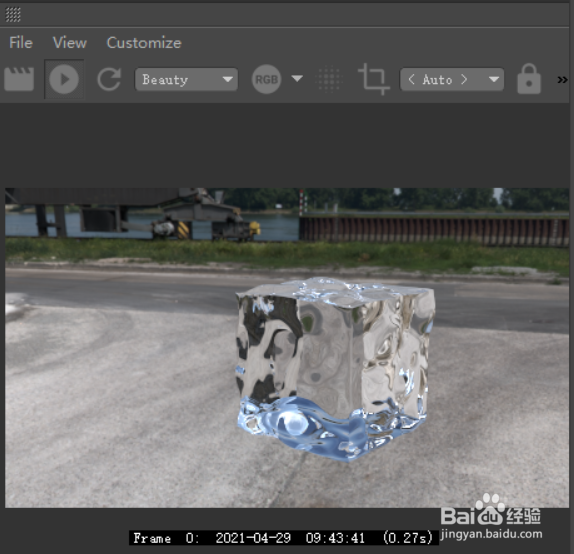This screenshot has width=574, height=554.
Task: Expand the toolbar overflow double chevron
Action: (562, 79)
